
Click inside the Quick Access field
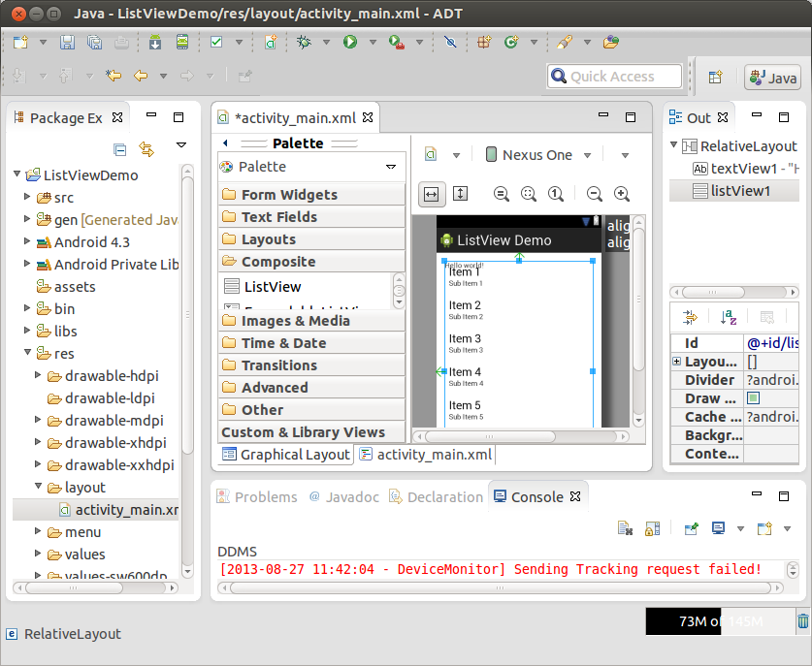click(x=611, y=76)
